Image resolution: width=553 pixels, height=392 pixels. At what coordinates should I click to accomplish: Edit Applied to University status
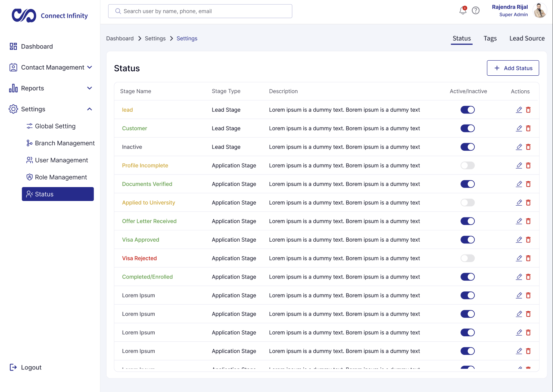pyautogui.click(x=519, y=202)
